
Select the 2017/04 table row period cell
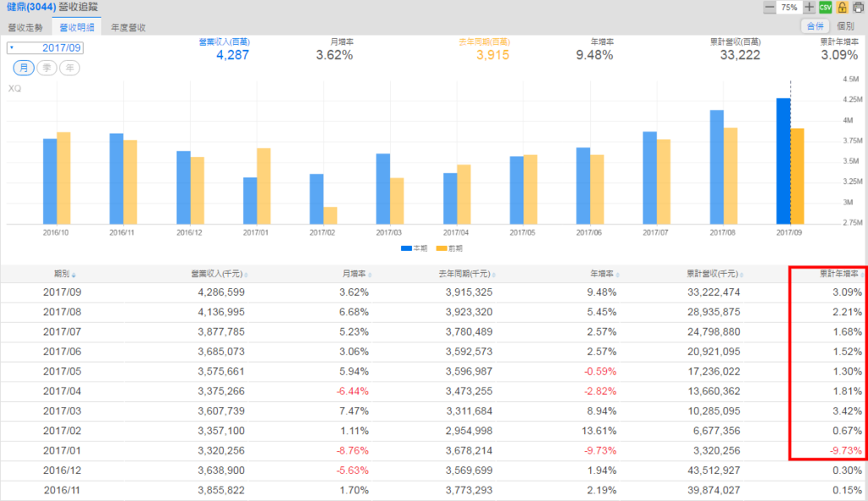62,392
